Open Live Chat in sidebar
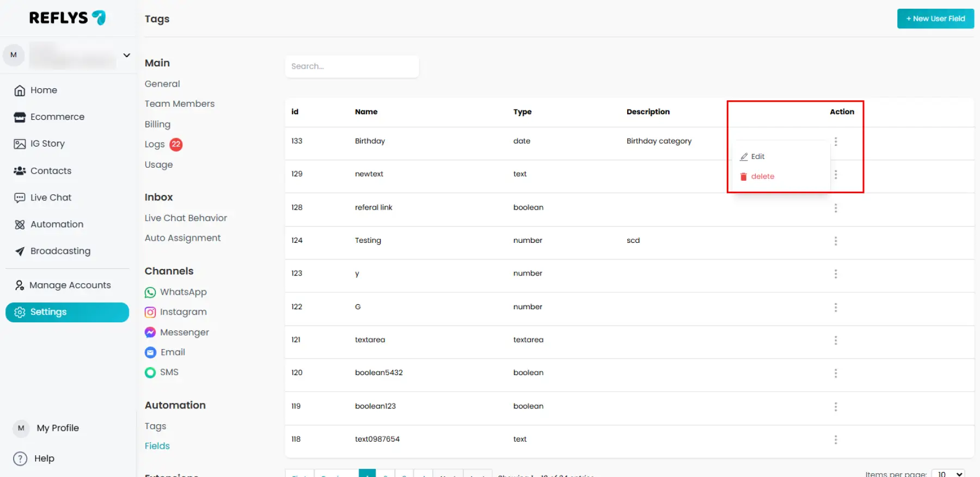 point(51,198)
